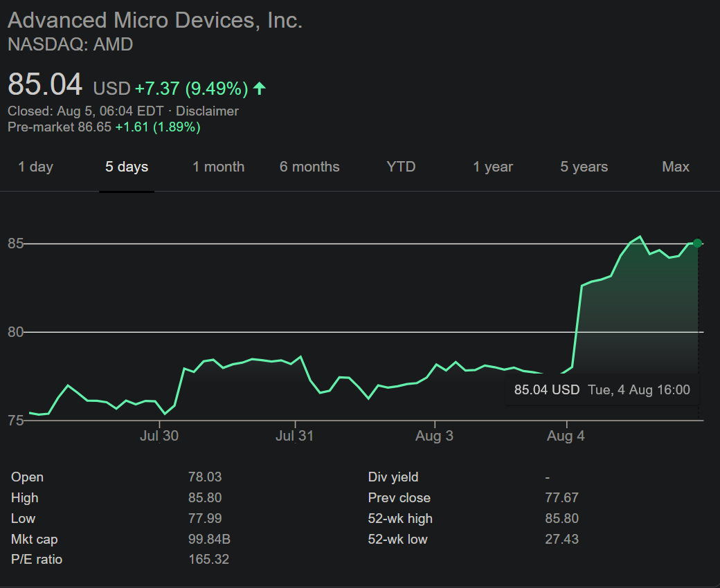The height and width of the screenshot is (588, 720).
Task: Switch chart to 1 year range
Action: (493, 167)
